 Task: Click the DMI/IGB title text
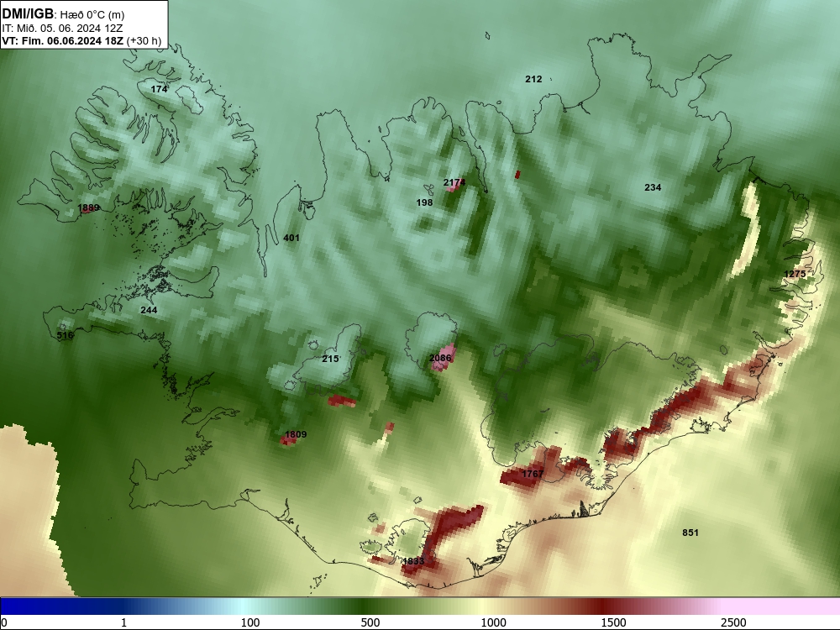click(28, 14)
